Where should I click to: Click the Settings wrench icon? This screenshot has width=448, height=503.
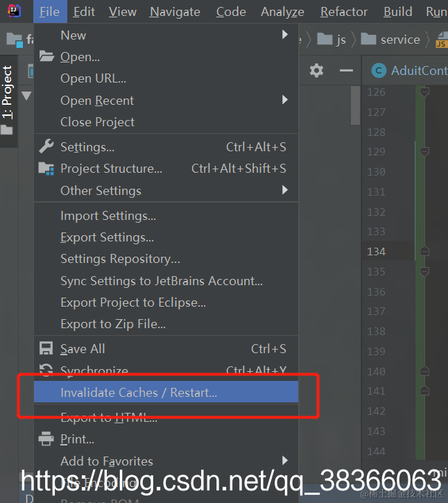pos(46,146)
